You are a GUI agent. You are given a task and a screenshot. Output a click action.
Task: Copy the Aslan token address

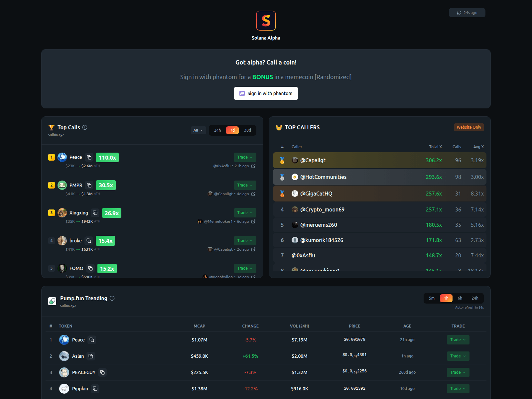[91, 356]
